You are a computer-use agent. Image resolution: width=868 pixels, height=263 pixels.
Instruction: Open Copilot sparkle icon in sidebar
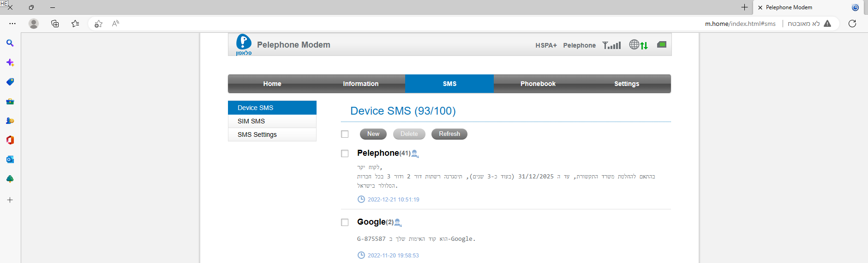10,62
